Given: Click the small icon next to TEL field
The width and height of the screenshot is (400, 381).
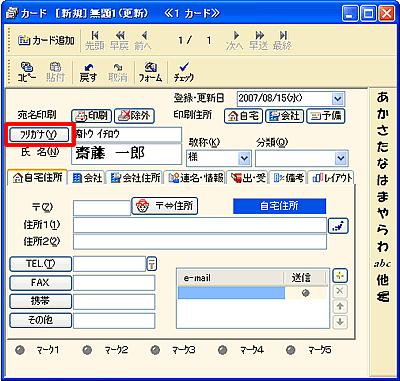Looking at the screenshot, I should [152, 264].
